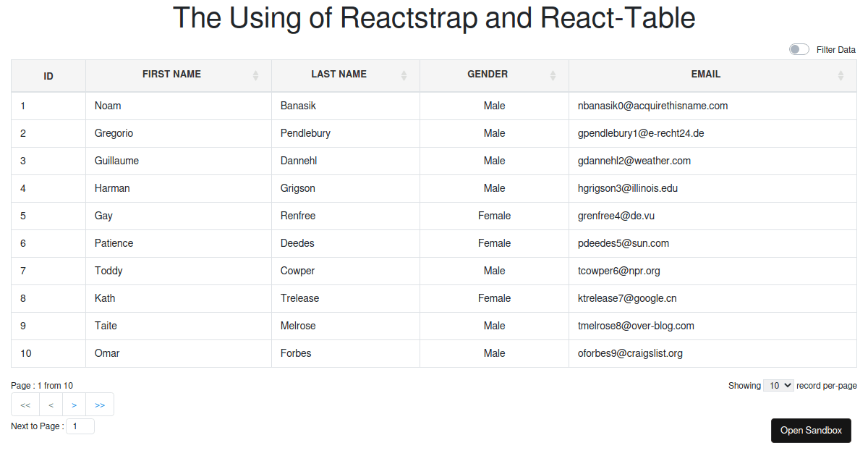Advance to the next page with >
This screenshot has width=868, height=456.
(x=74, y=405)
